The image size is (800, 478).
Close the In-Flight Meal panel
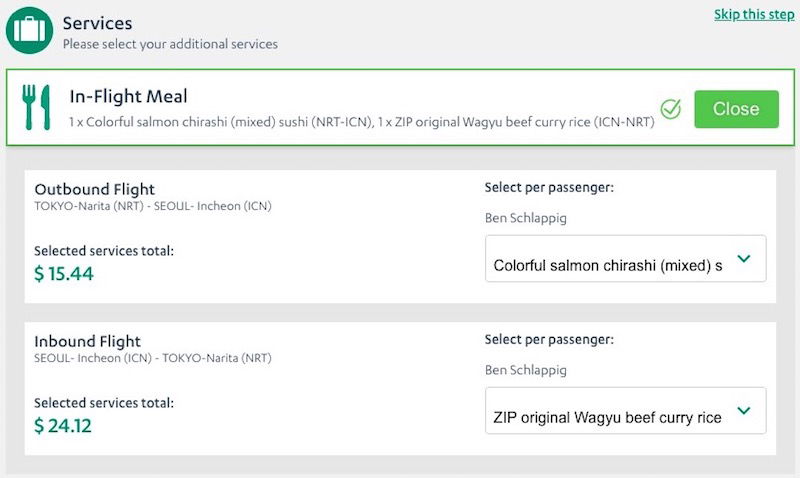(736, 109)
